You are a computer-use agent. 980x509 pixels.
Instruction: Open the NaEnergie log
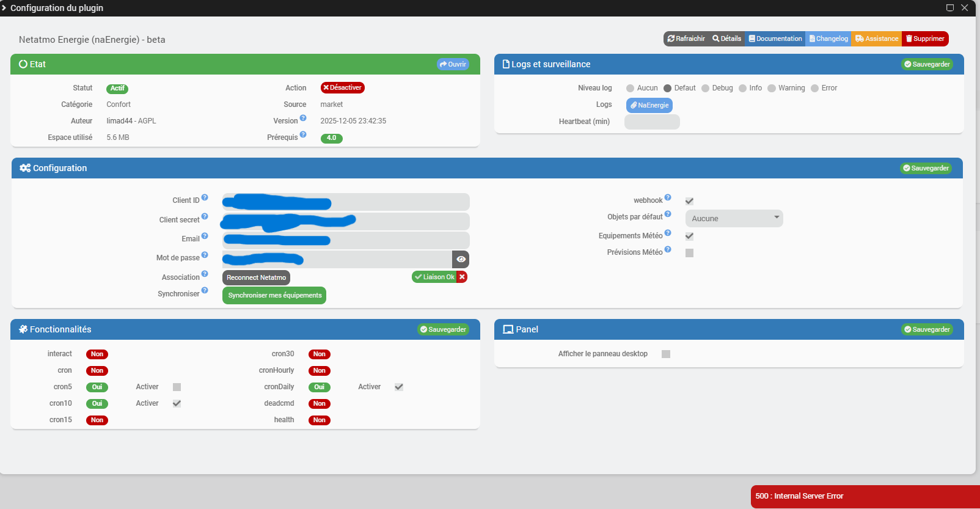(649, 105)
